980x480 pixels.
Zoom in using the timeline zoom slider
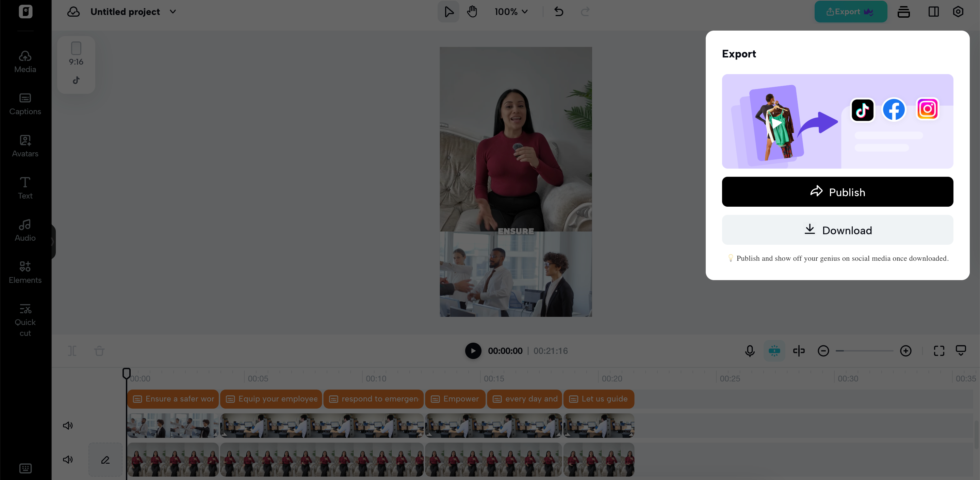pyautogui.click(x=906, y=351)
